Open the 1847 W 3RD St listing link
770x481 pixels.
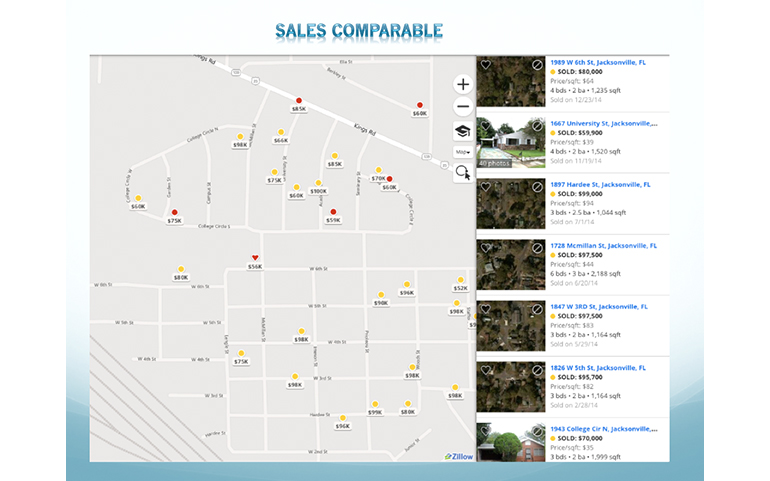tap(600, 305)
